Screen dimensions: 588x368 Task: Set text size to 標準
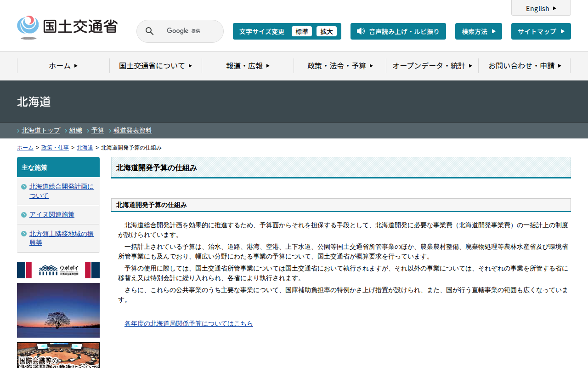click(301, 32)
